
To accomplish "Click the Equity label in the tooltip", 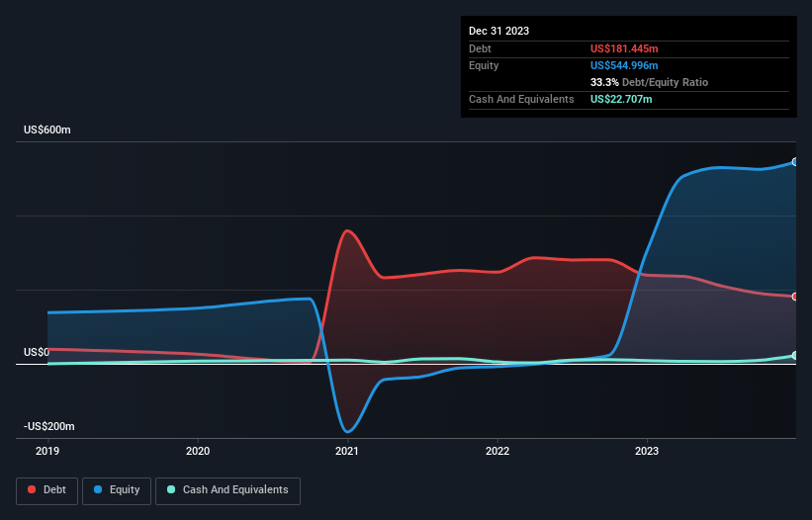I will (x=484, y=65).
